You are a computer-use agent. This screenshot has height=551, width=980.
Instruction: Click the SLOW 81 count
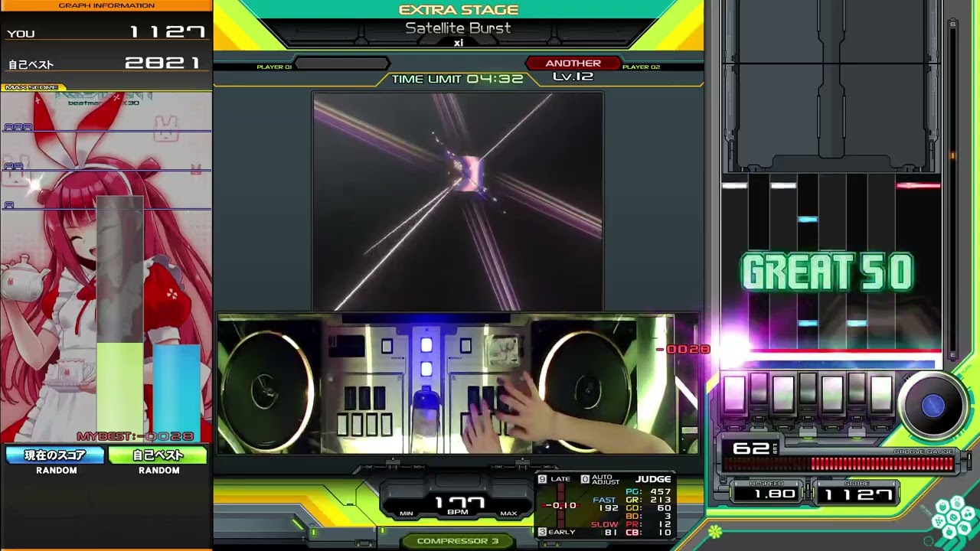point(605,528)
